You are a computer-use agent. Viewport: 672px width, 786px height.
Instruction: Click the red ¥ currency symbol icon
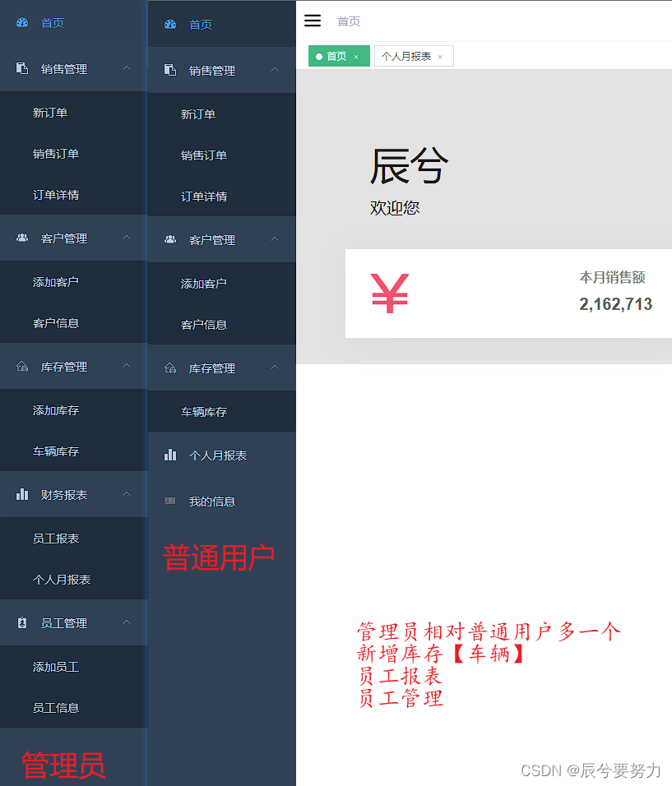tap(390, 294)
